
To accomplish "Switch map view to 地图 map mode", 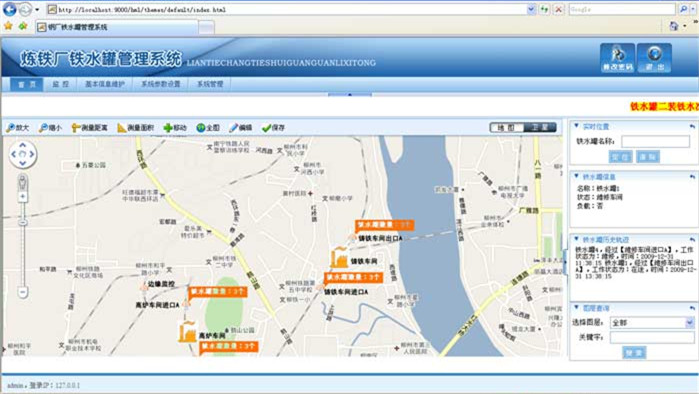I will [x=506, y=127].
